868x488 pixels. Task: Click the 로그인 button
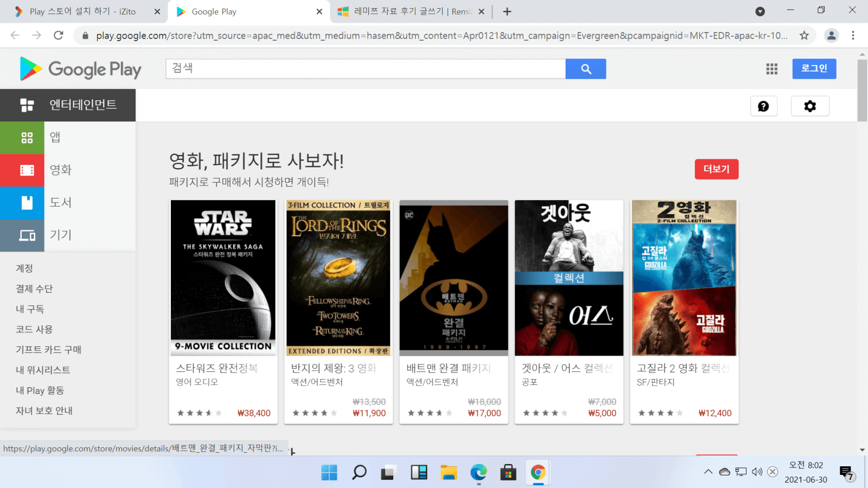[x=814, y=69]
